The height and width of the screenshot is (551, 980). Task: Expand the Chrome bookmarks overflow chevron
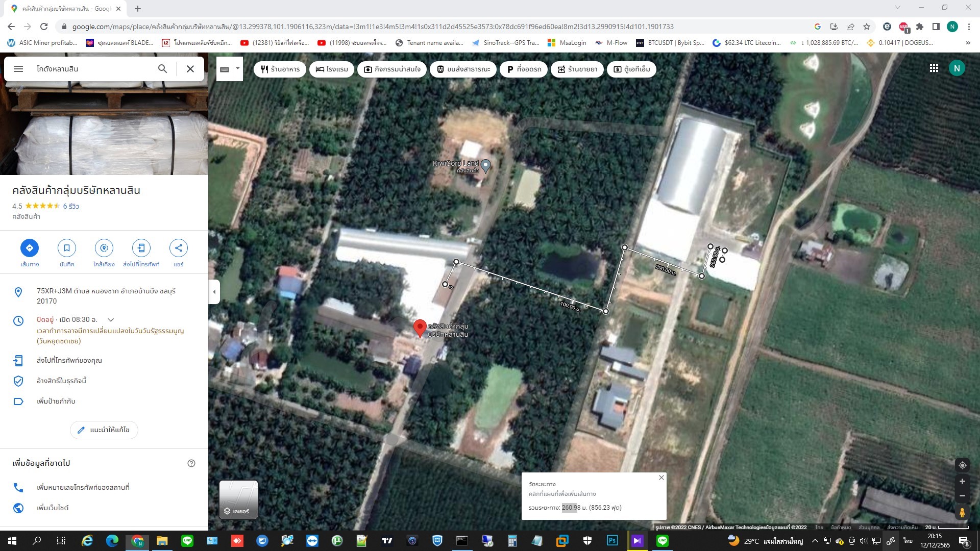coord(968,43)
